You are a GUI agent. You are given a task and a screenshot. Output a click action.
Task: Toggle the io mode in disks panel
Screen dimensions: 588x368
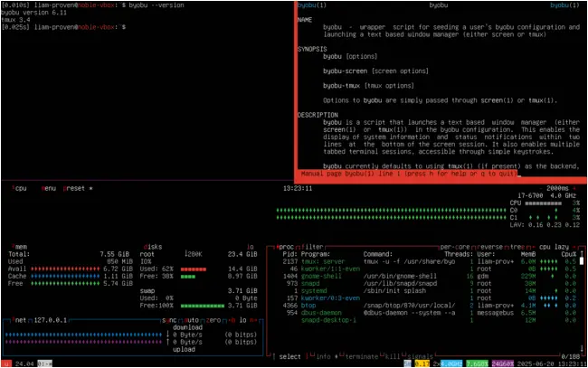coord(250,247)
